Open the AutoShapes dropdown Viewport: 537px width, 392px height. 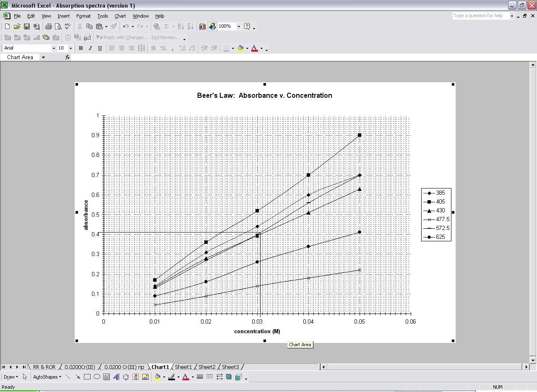(47, 377)
